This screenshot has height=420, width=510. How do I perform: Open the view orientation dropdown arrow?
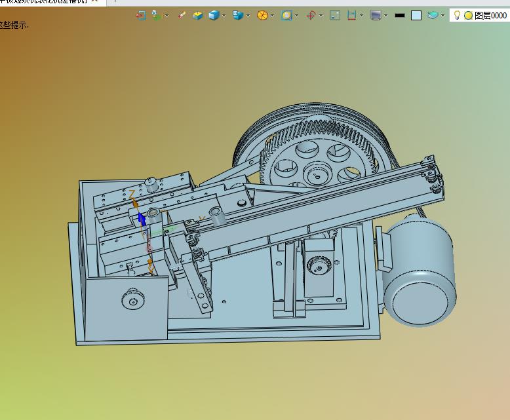[x=248, y=15]
